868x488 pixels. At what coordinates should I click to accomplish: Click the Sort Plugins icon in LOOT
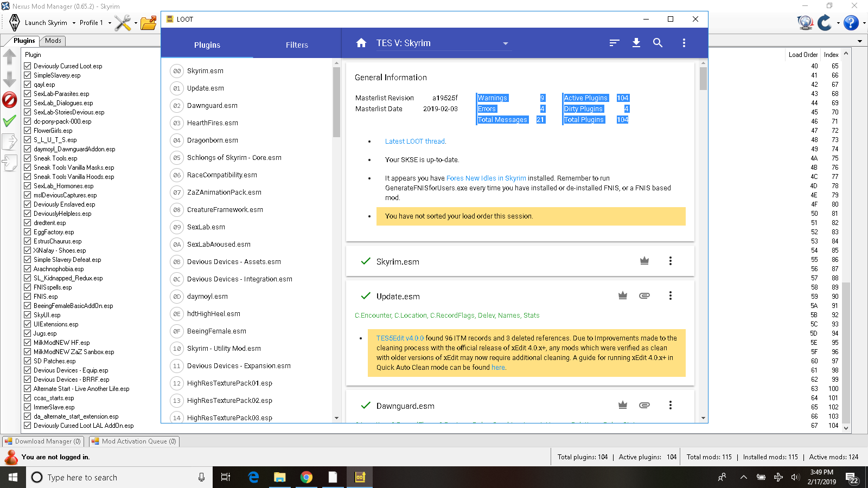(614, 43)
